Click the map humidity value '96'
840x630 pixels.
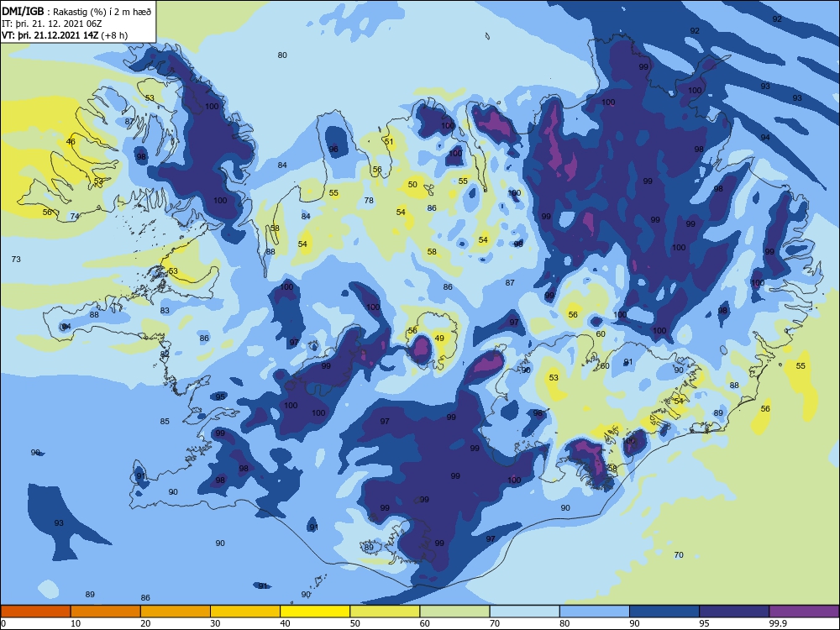(x=333, y=149)
